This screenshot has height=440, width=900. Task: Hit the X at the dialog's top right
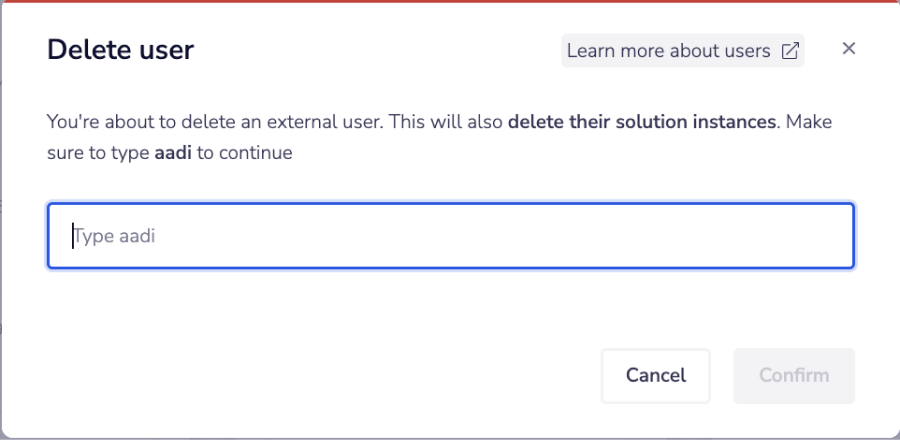point(849,49)
